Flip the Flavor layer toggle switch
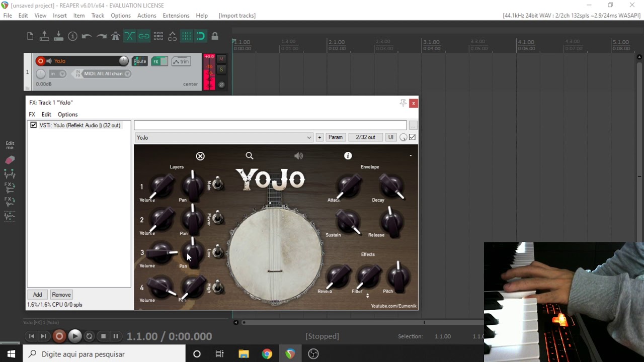This screenshot has height=362, width=644. 217,217
